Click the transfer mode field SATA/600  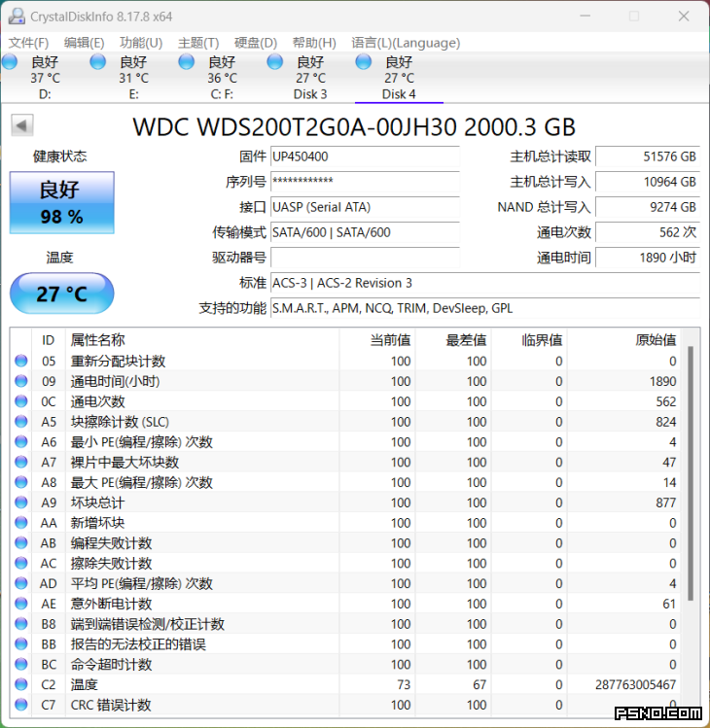point(366,232)
